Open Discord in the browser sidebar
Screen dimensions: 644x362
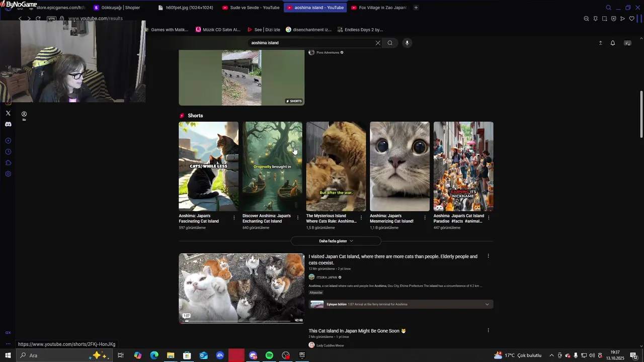coord(8,124)
